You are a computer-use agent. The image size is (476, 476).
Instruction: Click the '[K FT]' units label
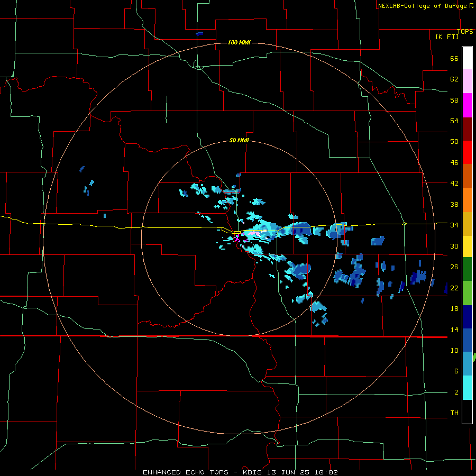447,36
